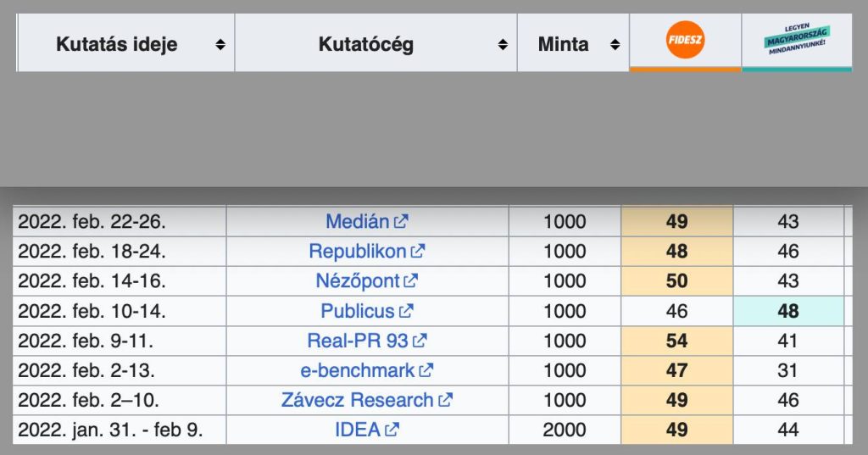The width and height of the screenshot is (868, 455).
Task: Open the Medián pollster link
Action: (x=358, y=222)
